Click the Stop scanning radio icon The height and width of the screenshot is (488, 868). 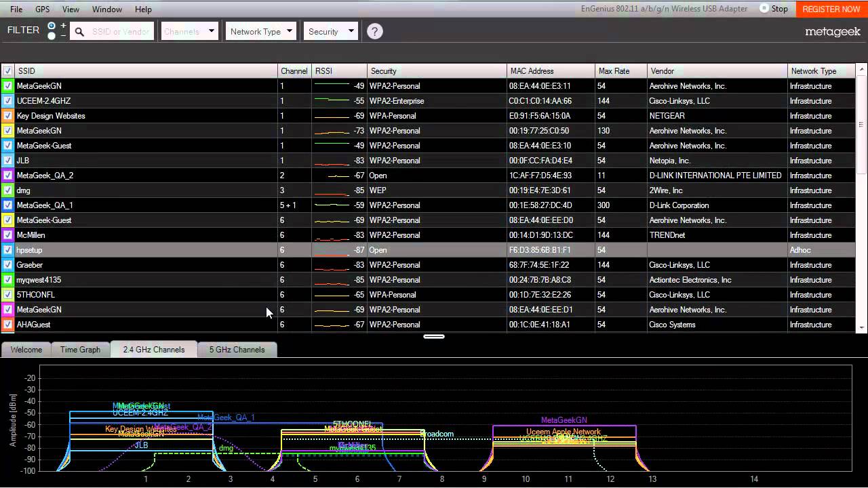(x=764, y=9)
